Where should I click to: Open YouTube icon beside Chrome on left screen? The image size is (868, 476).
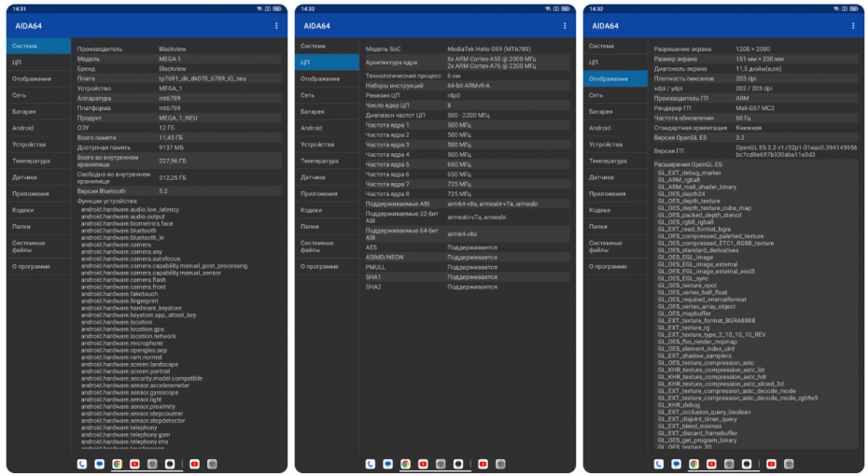coord(134,464)
